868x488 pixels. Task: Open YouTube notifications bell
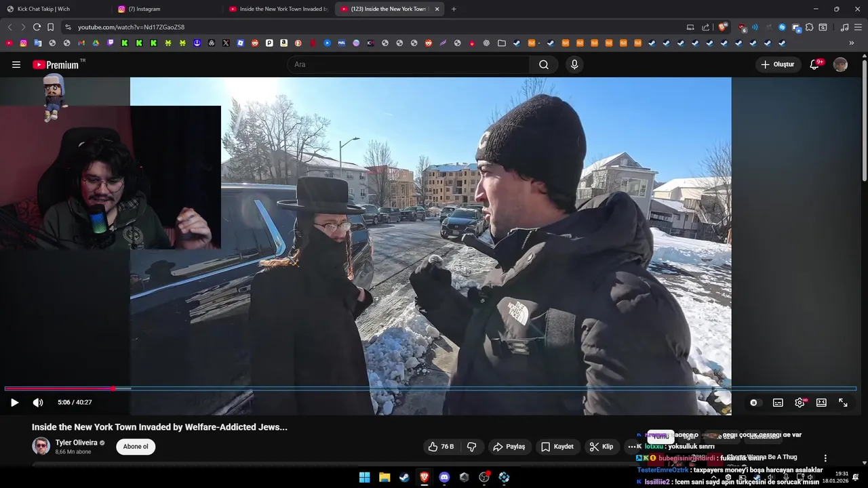point(816,64)
